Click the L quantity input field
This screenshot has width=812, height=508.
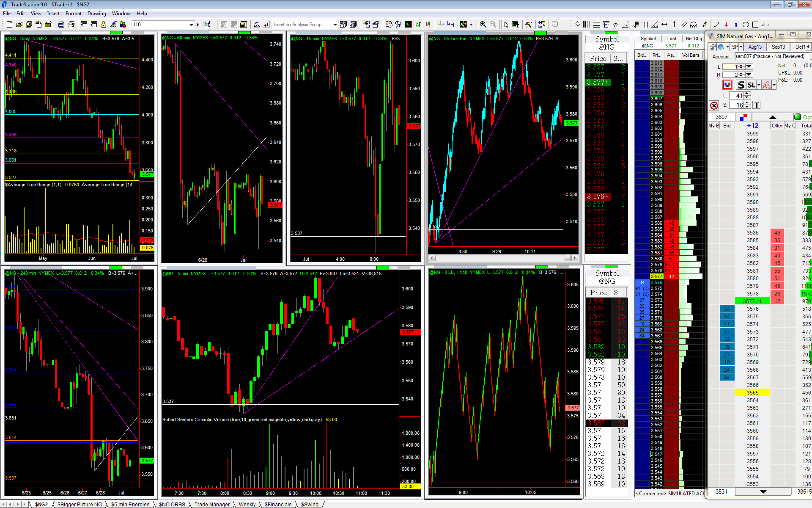(x=730, y=66)
